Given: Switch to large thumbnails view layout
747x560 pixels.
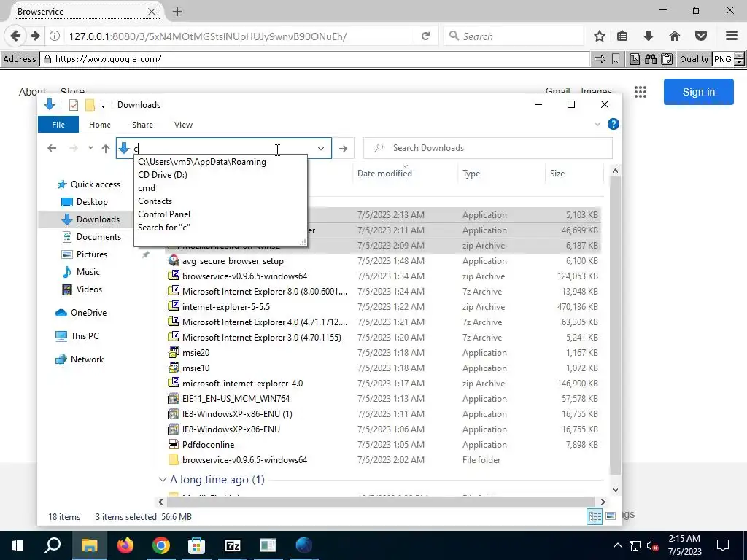Looking at the screenshot, I should pyautogui.click(x=611, y=516).
